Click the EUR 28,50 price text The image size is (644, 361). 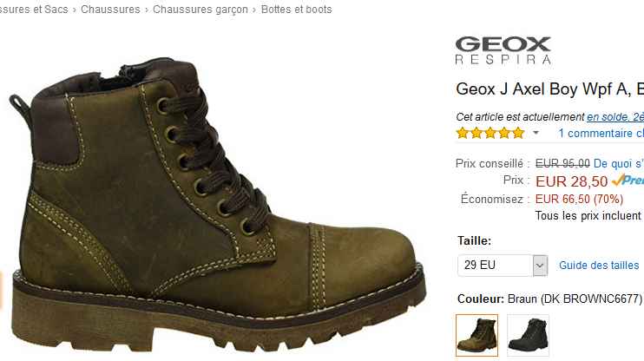(x=571, y=181)
